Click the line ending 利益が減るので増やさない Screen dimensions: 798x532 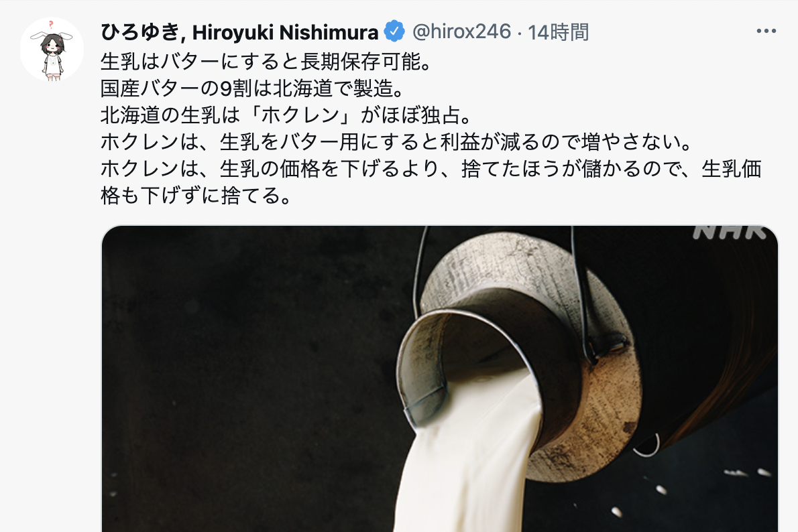point(397,141)
